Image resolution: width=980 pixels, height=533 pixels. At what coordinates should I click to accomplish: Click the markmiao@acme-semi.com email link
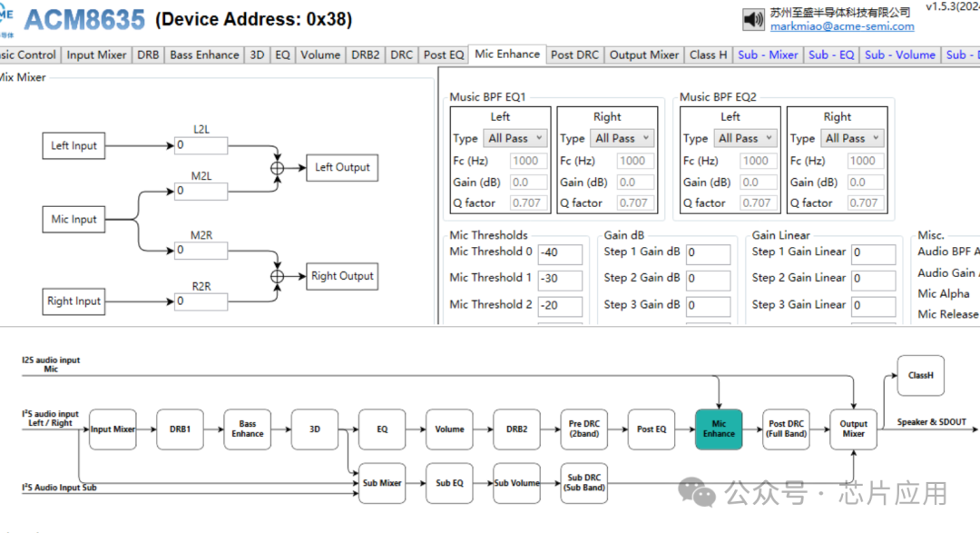point(842,26)
